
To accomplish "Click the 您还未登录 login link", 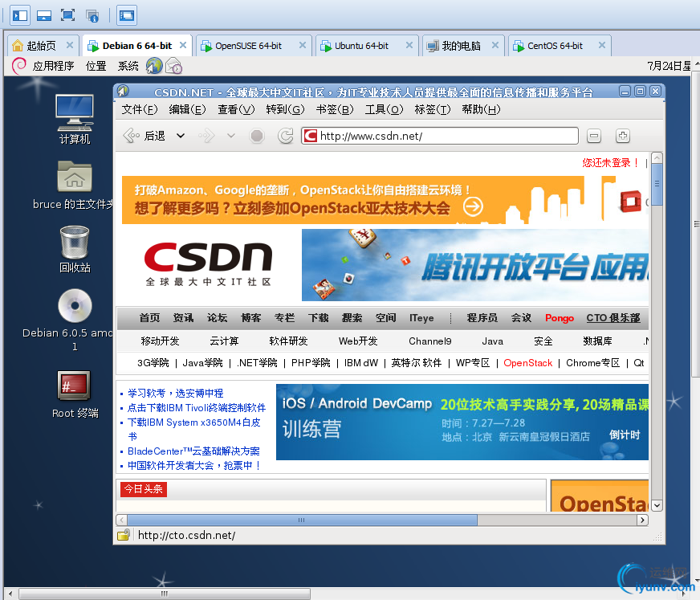I will click(610, 162).
